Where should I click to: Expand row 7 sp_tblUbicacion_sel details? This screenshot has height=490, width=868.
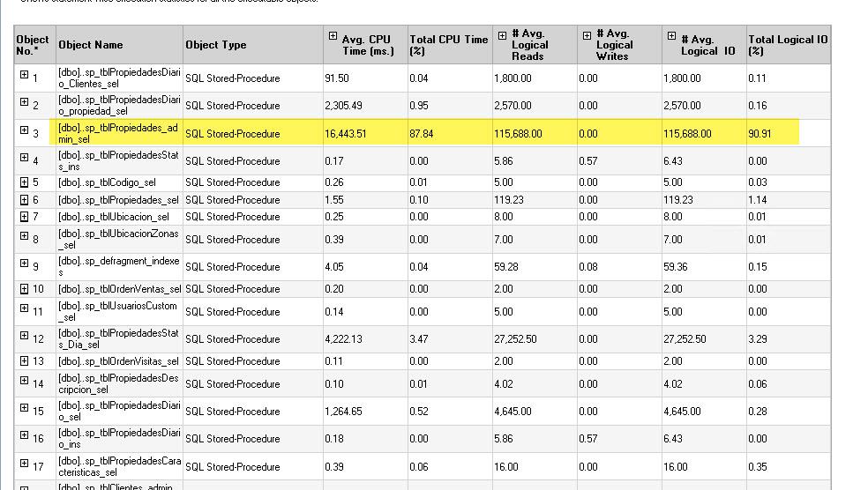coord(25,217)
